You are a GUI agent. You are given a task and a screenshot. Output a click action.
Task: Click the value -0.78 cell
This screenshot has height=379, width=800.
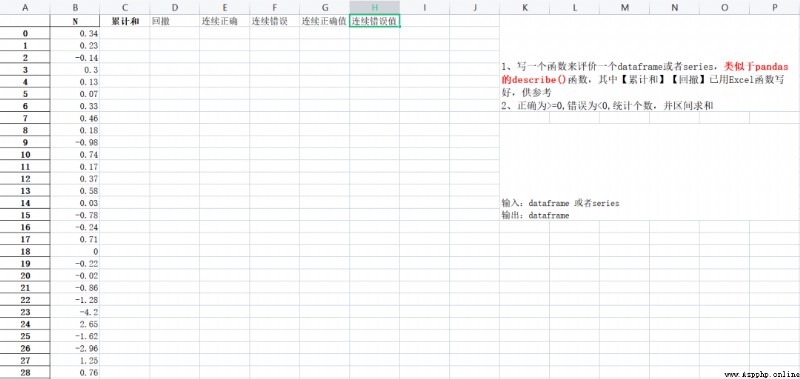[x=75, y=215]
